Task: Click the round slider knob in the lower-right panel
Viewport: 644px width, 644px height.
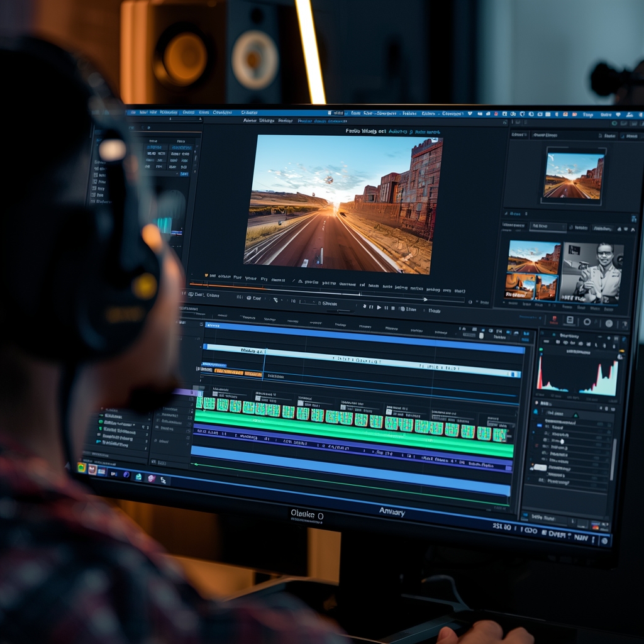Action: pos(562,441)
